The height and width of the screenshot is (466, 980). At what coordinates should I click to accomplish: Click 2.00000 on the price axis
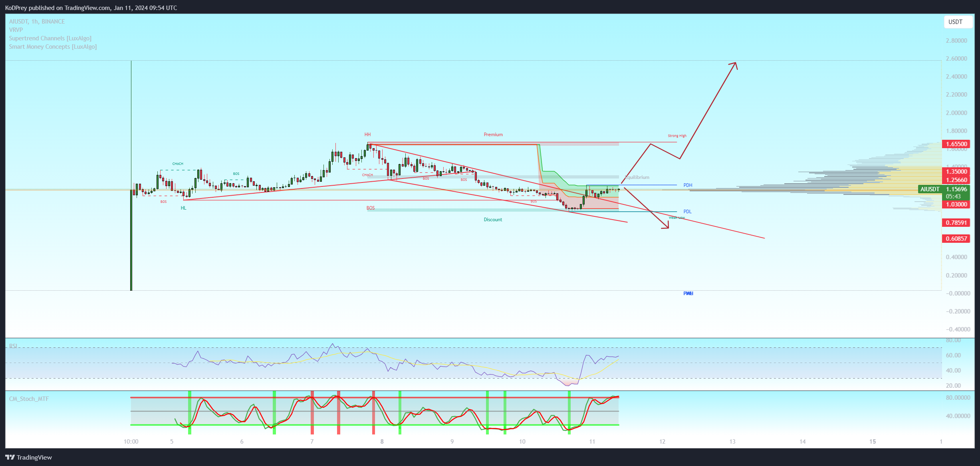pos(956,113)
